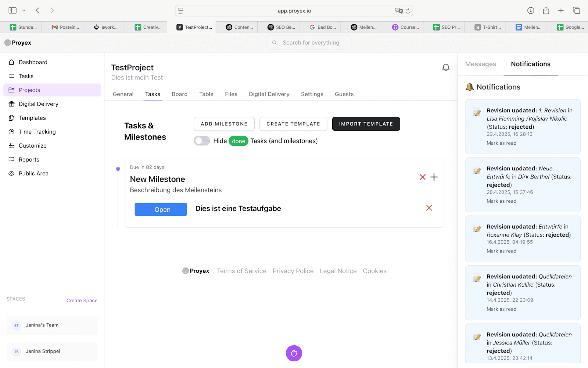The height and width of the screenshot is (368, 588).
Task: Open Legal Notice footer link
Action: pyautogui.click(x=338, y=271)
